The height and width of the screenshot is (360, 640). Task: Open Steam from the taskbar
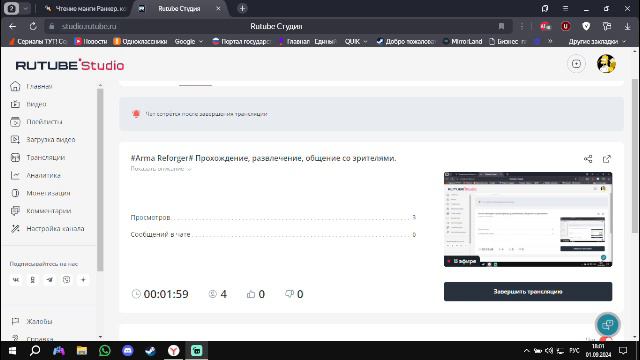(151, 351)
